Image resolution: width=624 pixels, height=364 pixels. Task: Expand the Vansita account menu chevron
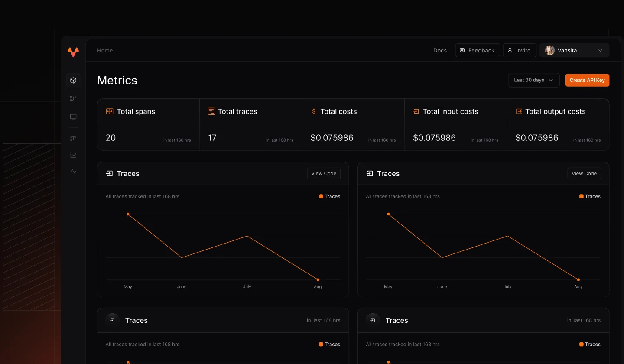[600, 50]
